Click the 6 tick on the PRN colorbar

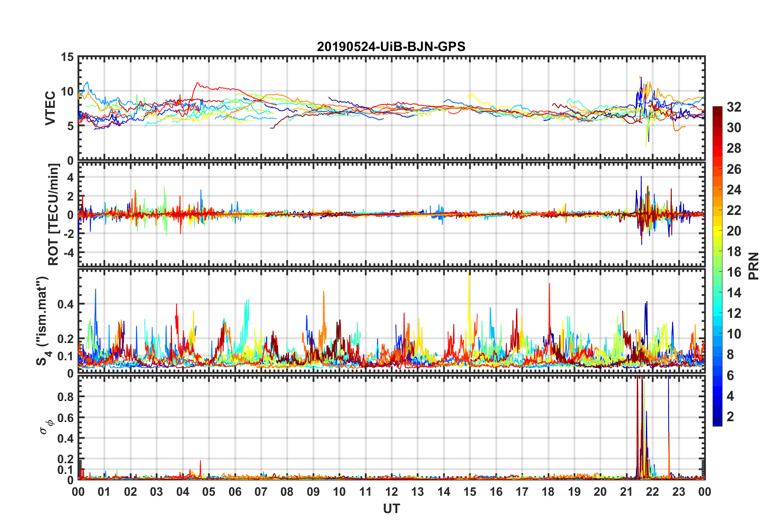pyautogui.click(x=730, y=376)
